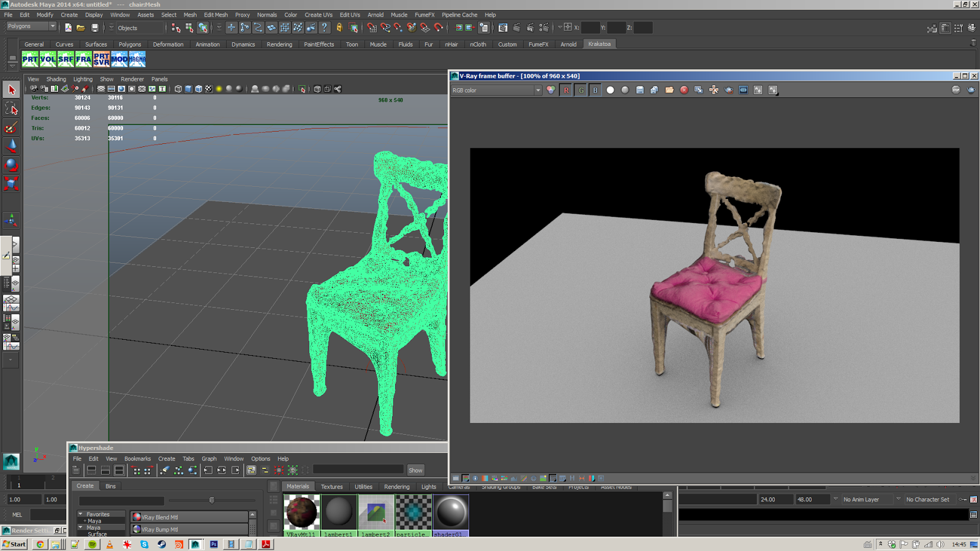Select VRay Blend Mtl node button
The height and width of the screenshot is (551, 980).
coord(189,517)
